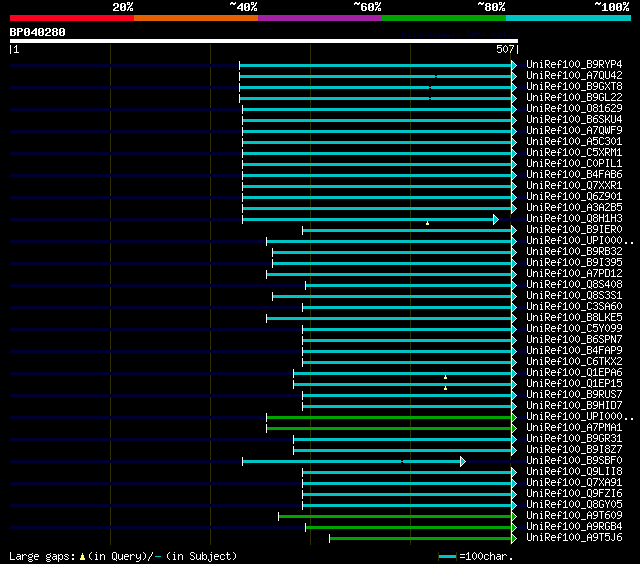Click green arrowhead of UniRef100_A9T5J6 alignment
This screenshot has height=564, width=640.
(514, 539)
